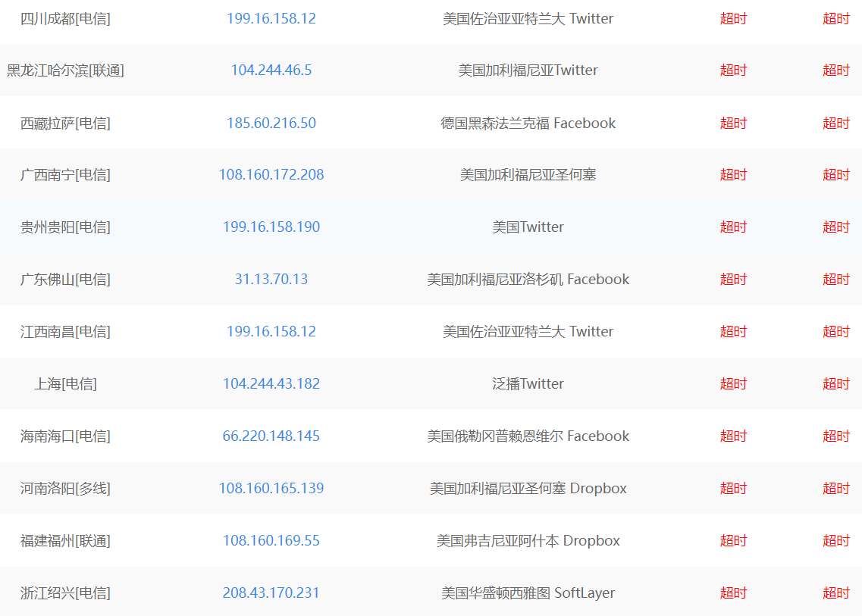Select the 海南海口[电信] node cell
The height and width of the screenshot is (616, 862).
pos(65,436)
